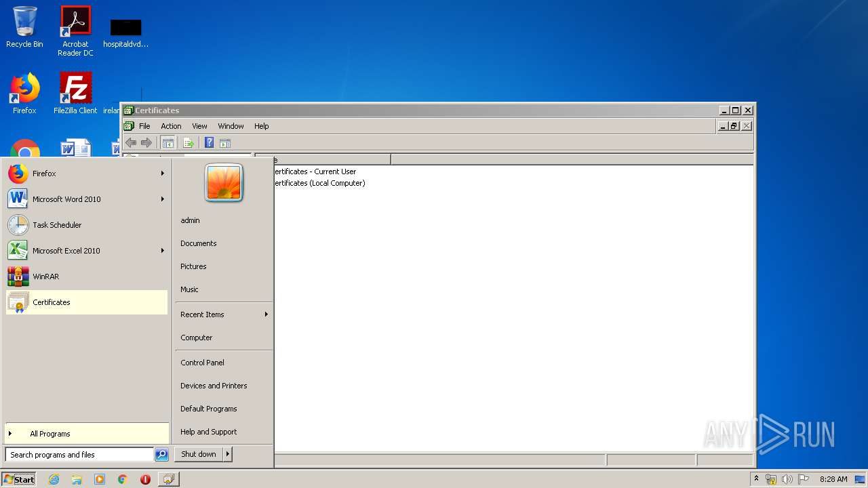Click the Forward arrow in Certificates toolbar

[146, 143]
